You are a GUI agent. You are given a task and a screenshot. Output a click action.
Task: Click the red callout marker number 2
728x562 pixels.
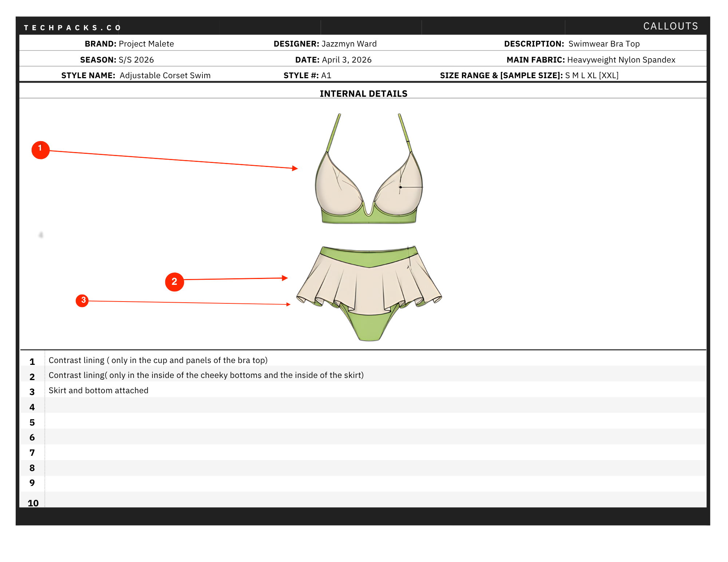click(x=174, y=282)
